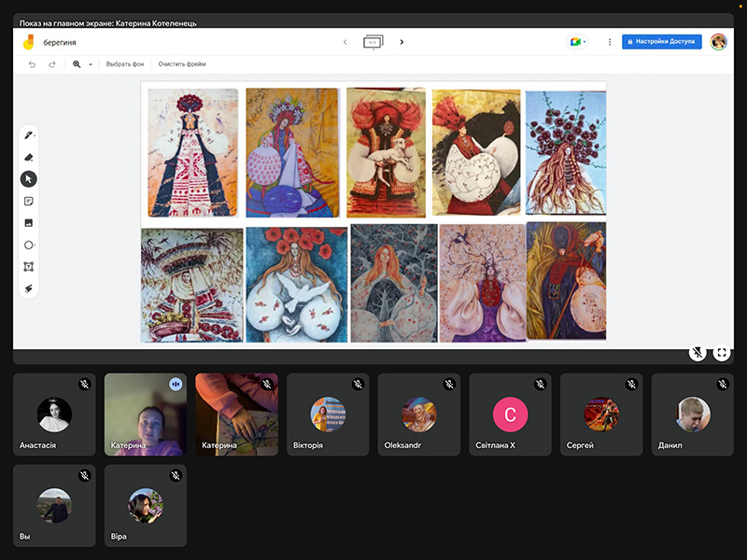Click the painting of woman holding a lamb
Viewport: 747px width, 560px height.
click(386, 152)
